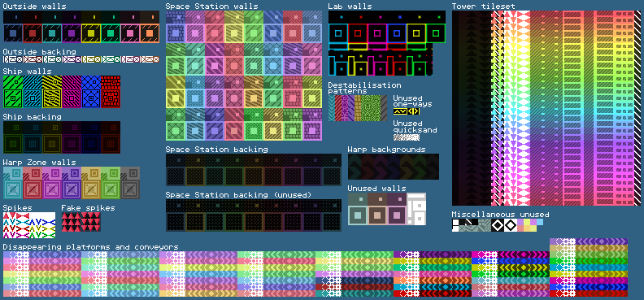The image size is (644, 300).
Task: Click the 'Destabilisation patterns' label
Action: click(364, 88)
